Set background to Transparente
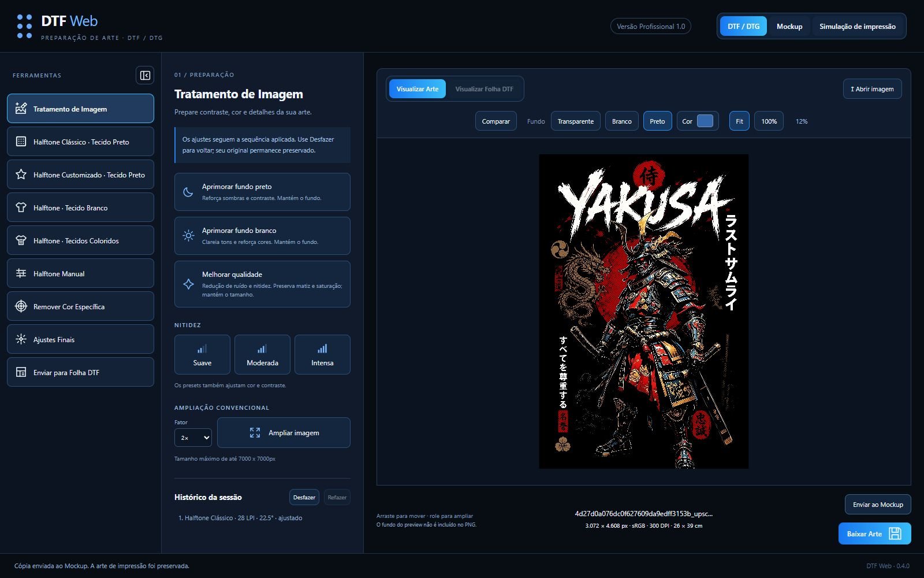Viewport: 924px width, 578px height. [x=575, y=121]
